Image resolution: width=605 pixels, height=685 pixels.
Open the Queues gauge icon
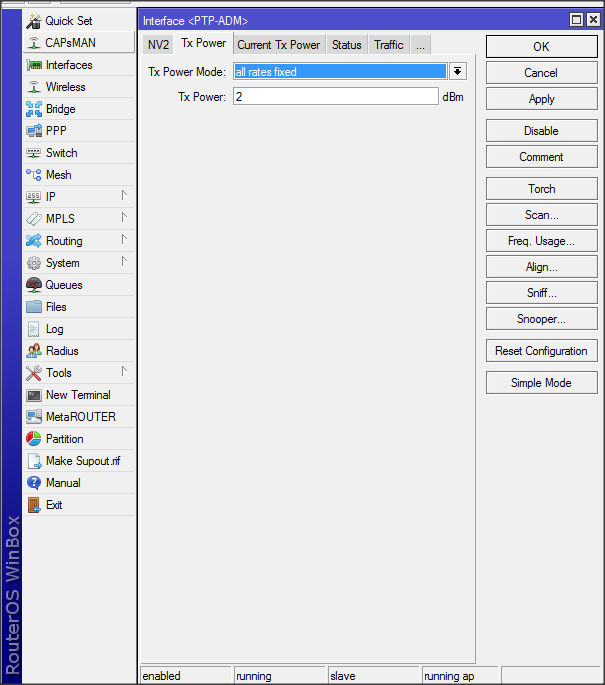coord(34,285)
